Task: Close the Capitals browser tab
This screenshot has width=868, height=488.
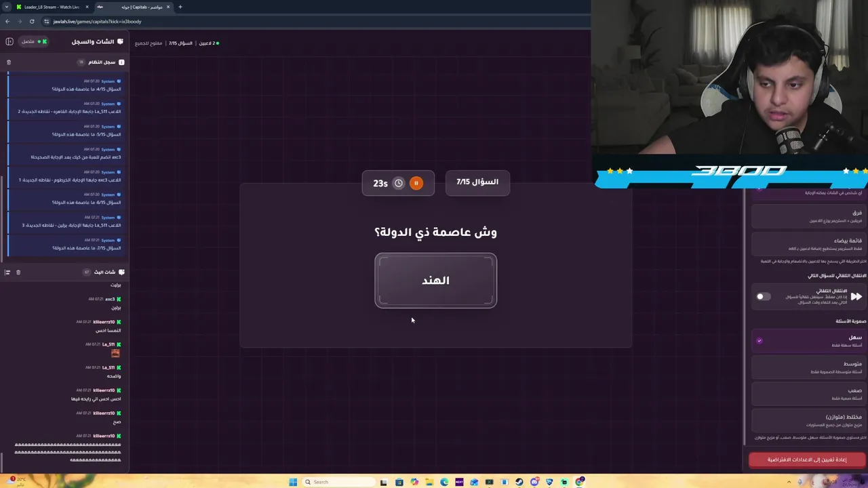Action: pos(167,7)
